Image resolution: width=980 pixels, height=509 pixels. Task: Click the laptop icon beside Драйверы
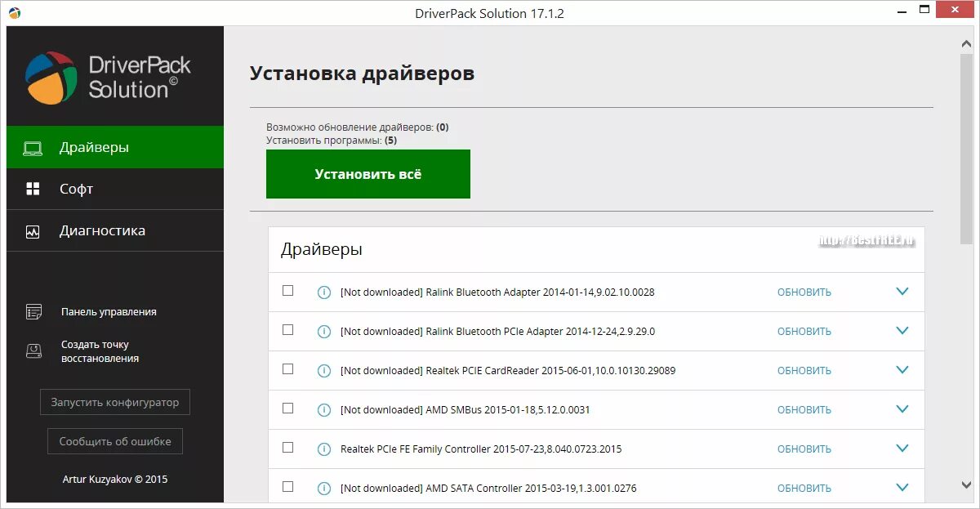click(33, 148)
